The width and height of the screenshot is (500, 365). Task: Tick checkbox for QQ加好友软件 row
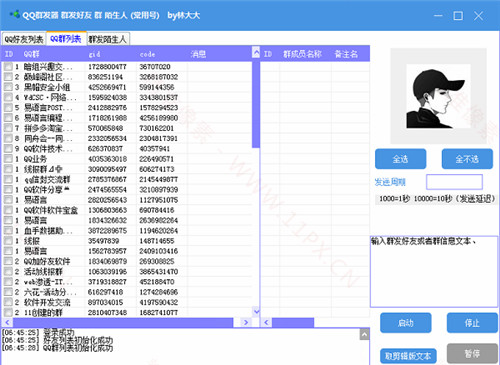click(x=8, y=261)
